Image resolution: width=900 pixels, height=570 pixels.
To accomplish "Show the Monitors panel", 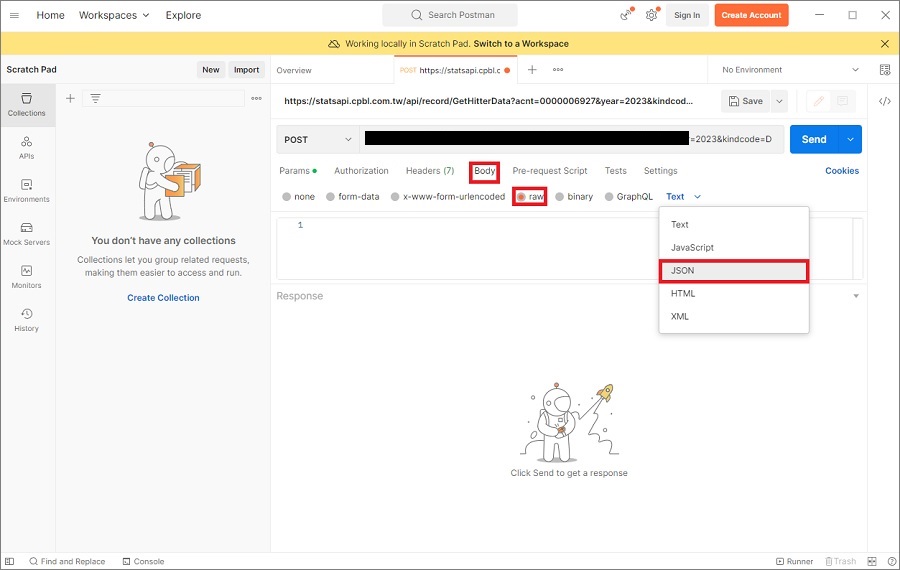I will point(27,276).
